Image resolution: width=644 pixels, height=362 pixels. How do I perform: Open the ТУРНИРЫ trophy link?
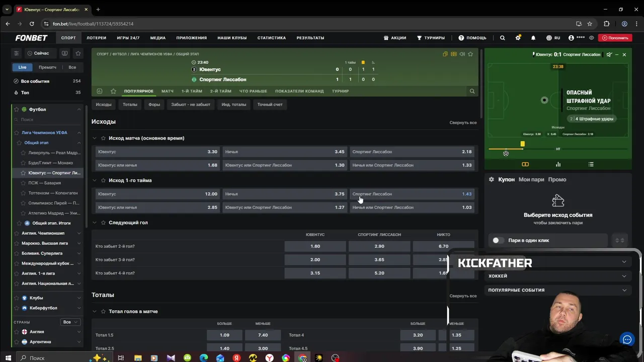pyautogui.click(x=431, y=38)
